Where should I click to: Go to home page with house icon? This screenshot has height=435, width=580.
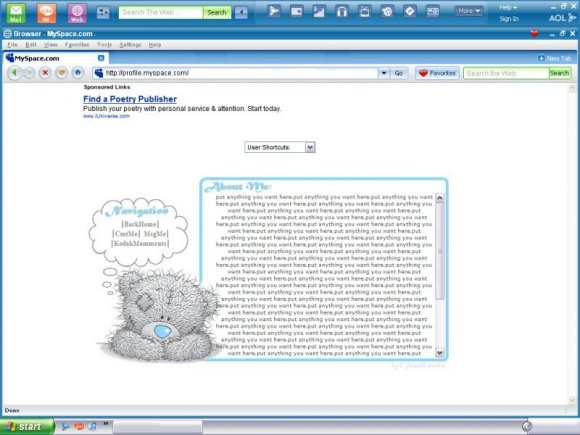pyautogui.click(x=78, y=72)
